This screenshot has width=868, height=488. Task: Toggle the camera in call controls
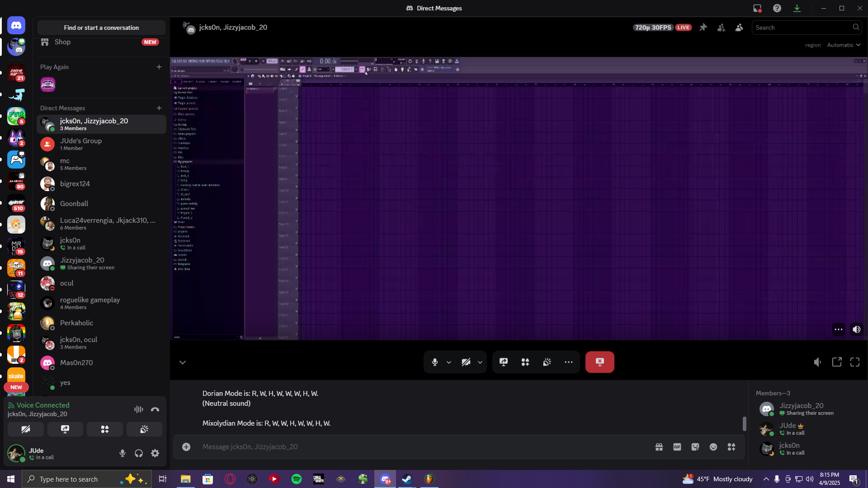pyautogui.click(x=466, y=362)
